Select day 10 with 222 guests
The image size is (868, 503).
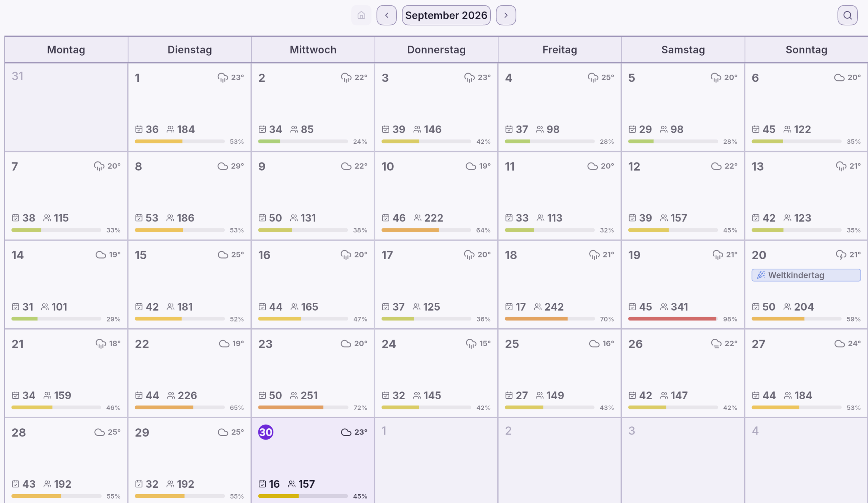436,196
